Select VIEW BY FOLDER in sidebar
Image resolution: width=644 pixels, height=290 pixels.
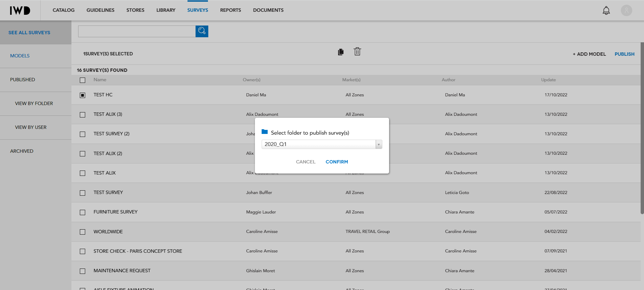pos(34,103)
